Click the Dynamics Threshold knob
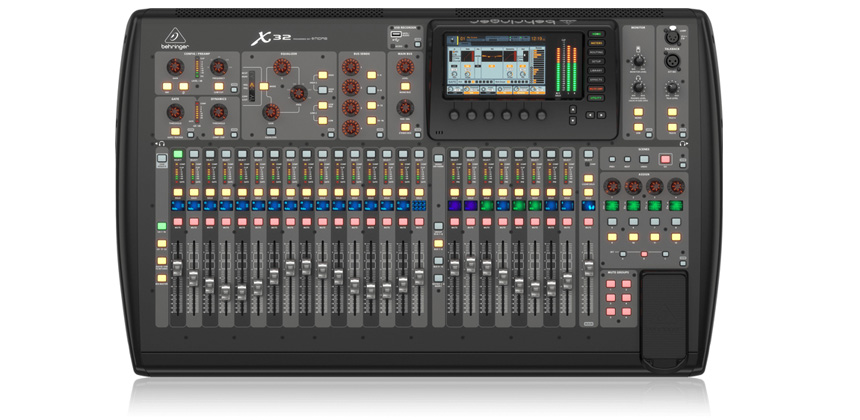The height and width of the screenshot is (420, 860). click(x=218, y=112)
